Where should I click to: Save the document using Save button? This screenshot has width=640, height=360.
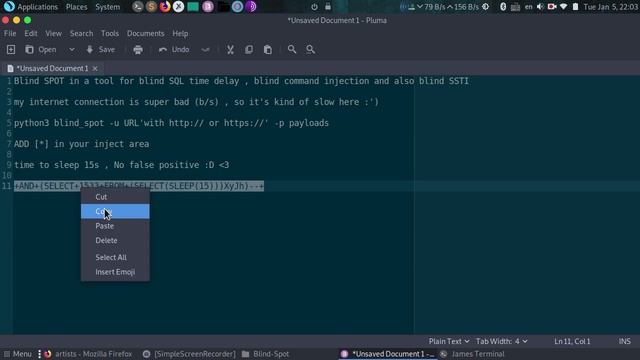pyautogui.click(x=100, y=49)
